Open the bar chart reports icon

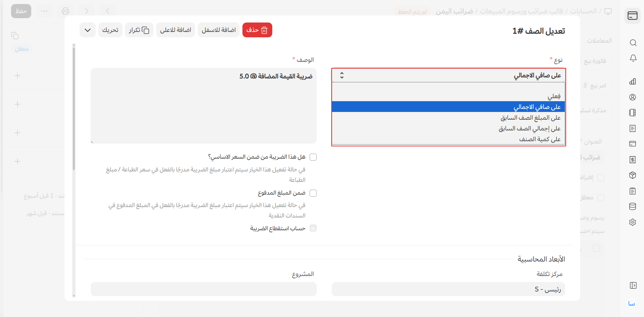pos(633,81)
